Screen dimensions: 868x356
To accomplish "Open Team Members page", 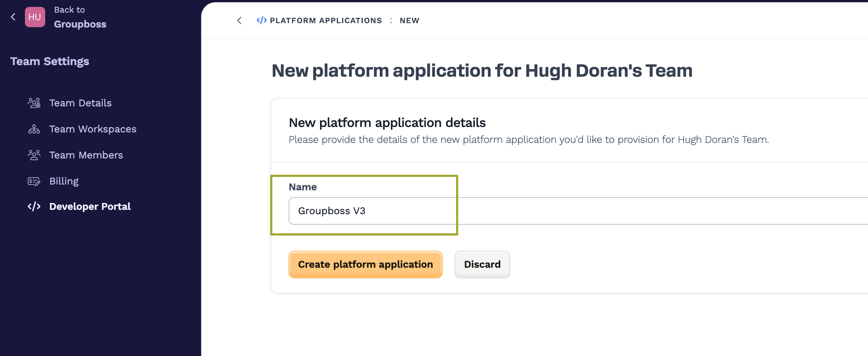I will [x=86, y=155].
